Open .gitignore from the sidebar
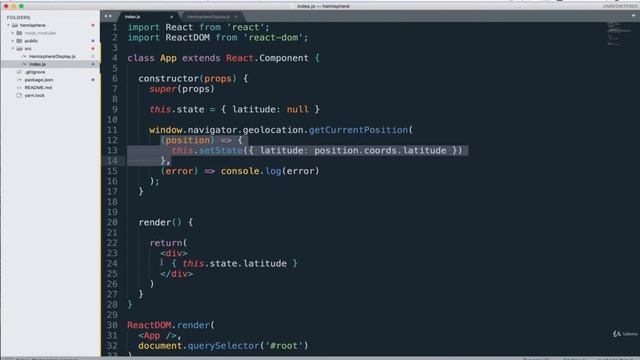Screen dimensions: 640x360 click(x=35, y=72)
